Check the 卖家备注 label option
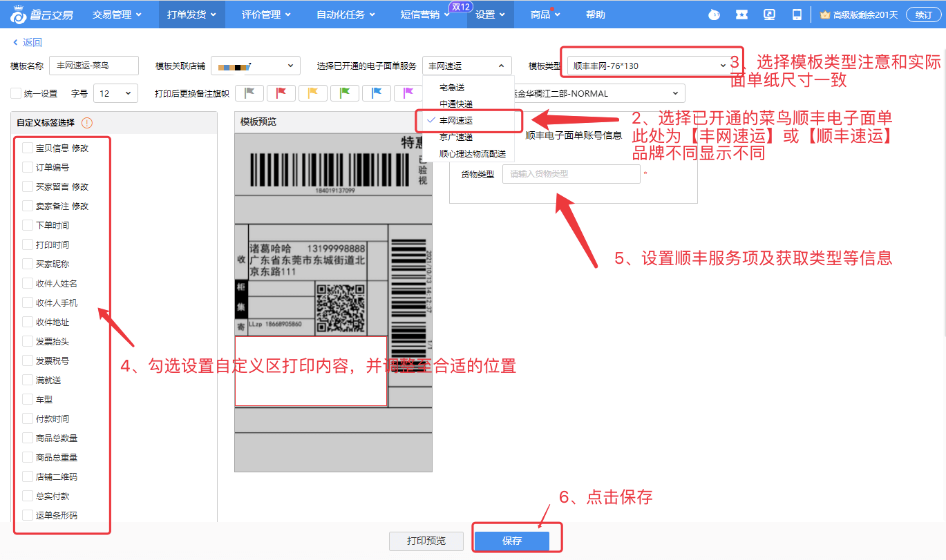946x560 pixels. 28,206
